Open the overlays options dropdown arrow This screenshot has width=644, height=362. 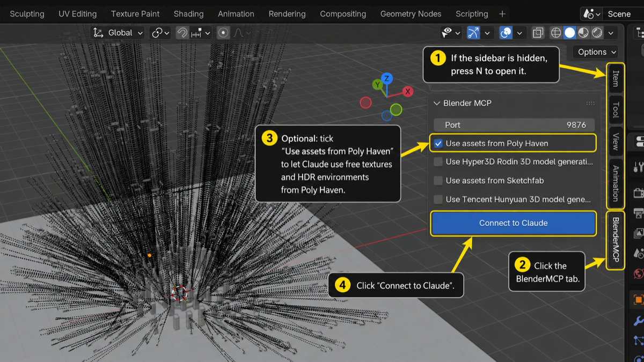pos(519,33)
